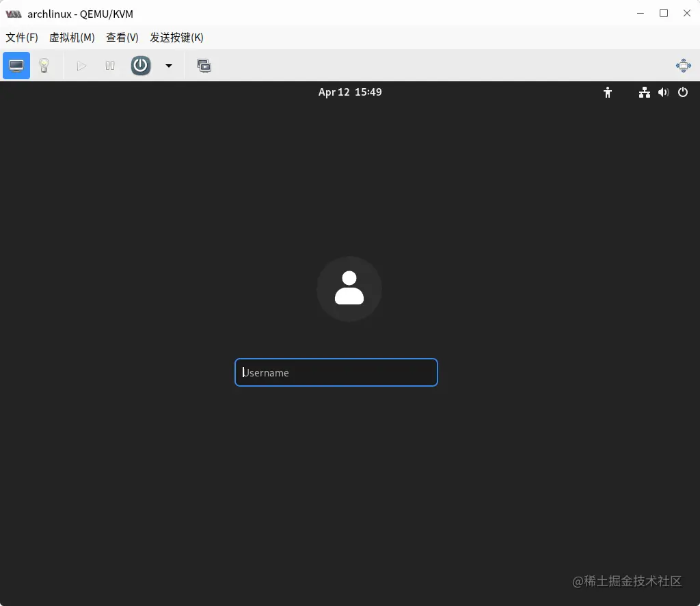Click inside the Username input field

click(336, 372)
